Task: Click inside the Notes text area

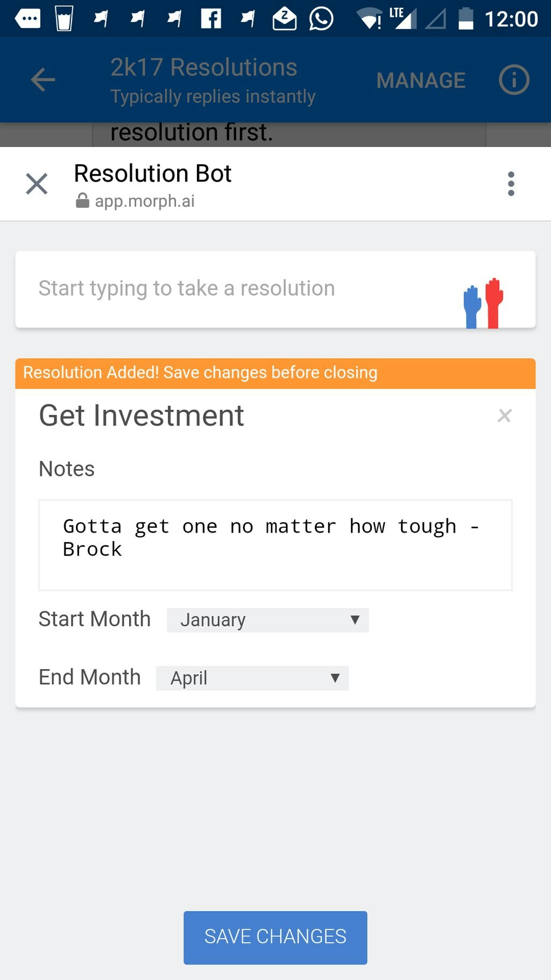Action: pyautogui.click(x=275, y=545)
